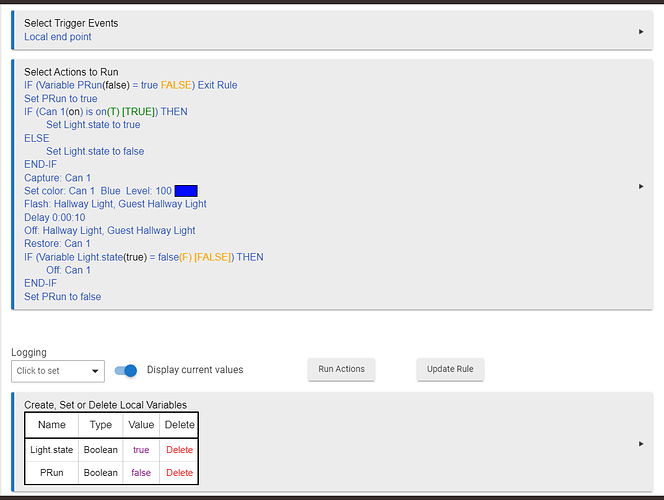Screen dimensions: 664x500
Task: Click the Value column header
Action: (141, 425)
